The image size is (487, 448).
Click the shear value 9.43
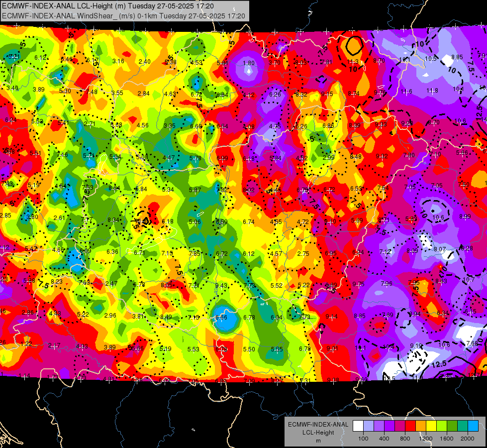(x=221, y=285)
